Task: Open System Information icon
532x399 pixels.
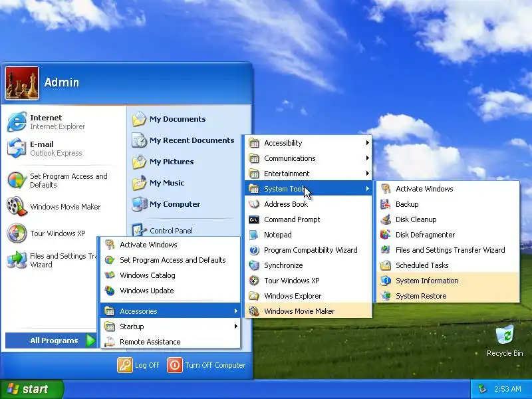Action: (x=386, y=281)
